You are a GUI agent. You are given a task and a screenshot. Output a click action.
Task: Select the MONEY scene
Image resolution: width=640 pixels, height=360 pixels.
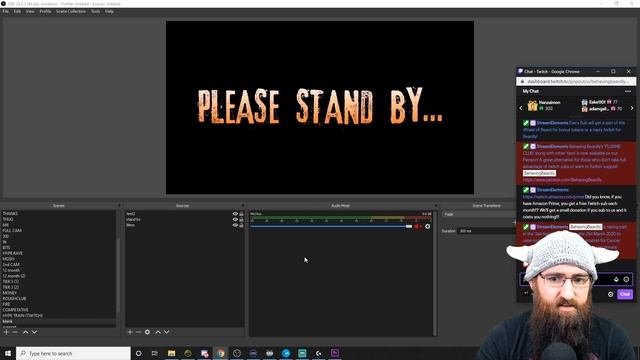(x=10, y=293)
